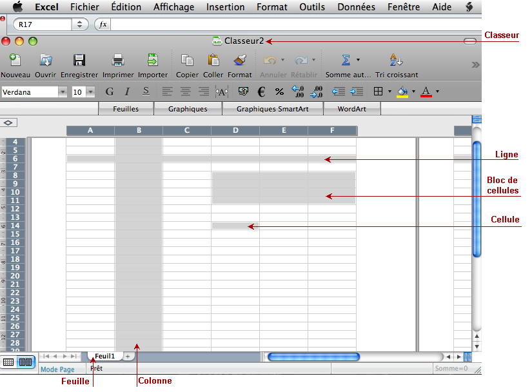Apply percent style icon
Screen dimensions: 532x392
(279, 92)
